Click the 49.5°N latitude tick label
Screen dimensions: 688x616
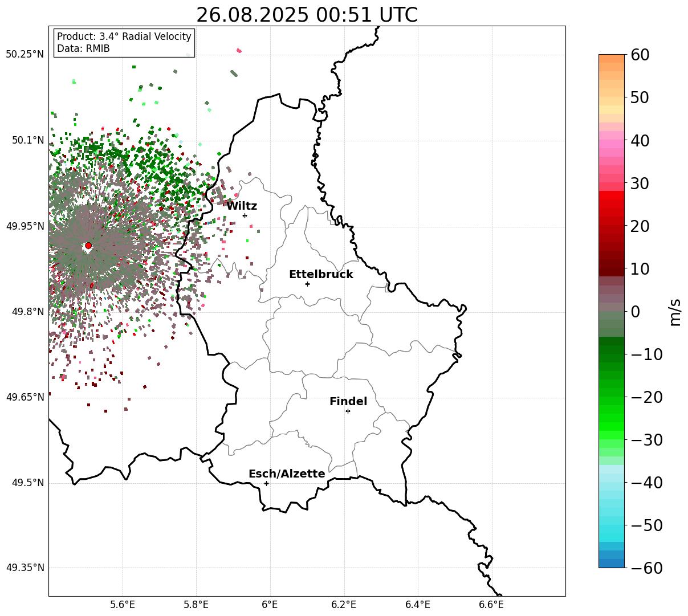27,483
